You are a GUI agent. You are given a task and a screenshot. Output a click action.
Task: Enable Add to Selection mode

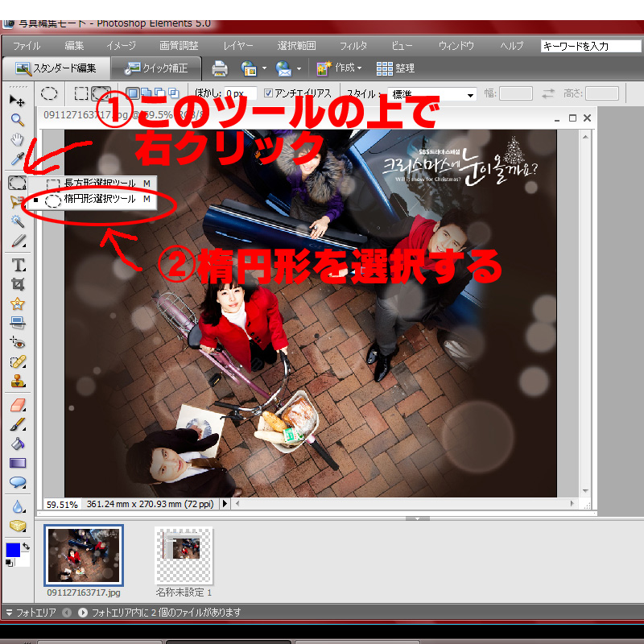147,93
